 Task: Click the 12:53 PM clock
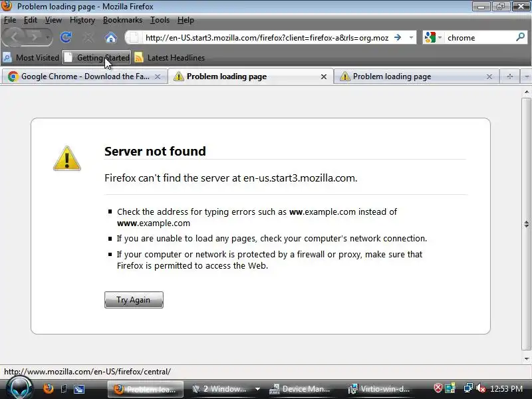click(x=507, y=389)
